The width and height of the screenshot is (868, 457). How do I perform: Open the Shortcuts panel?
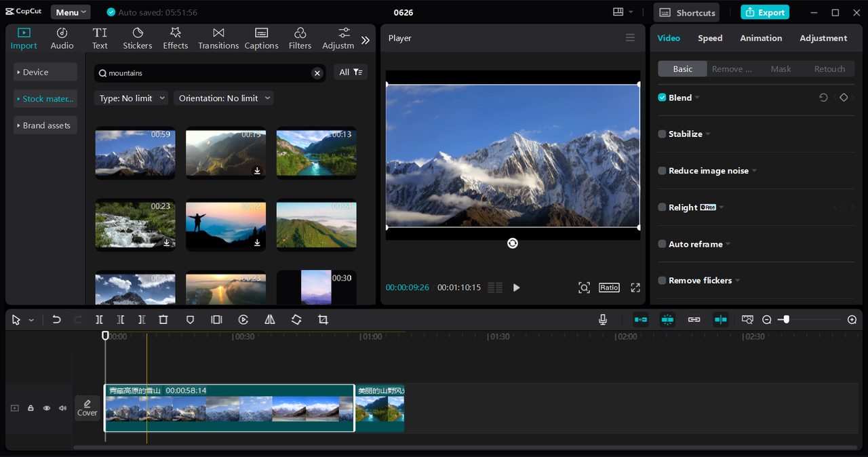tap(687, 12)
